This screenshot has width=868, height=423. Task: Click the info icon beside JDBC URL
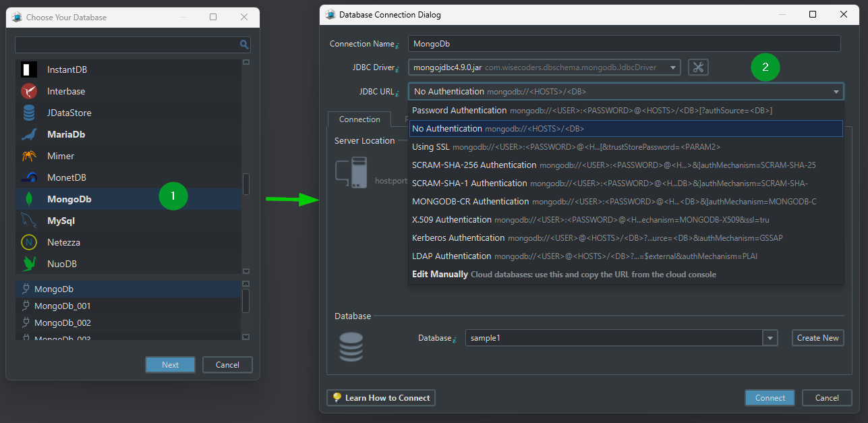click(397, 93)
